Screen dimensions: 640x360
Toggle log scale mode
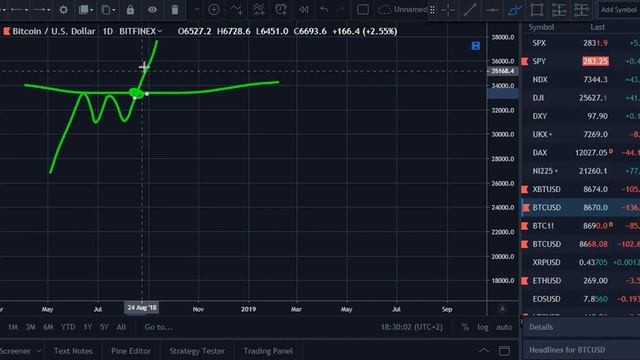pyautogui.click(x=483, y=327)
